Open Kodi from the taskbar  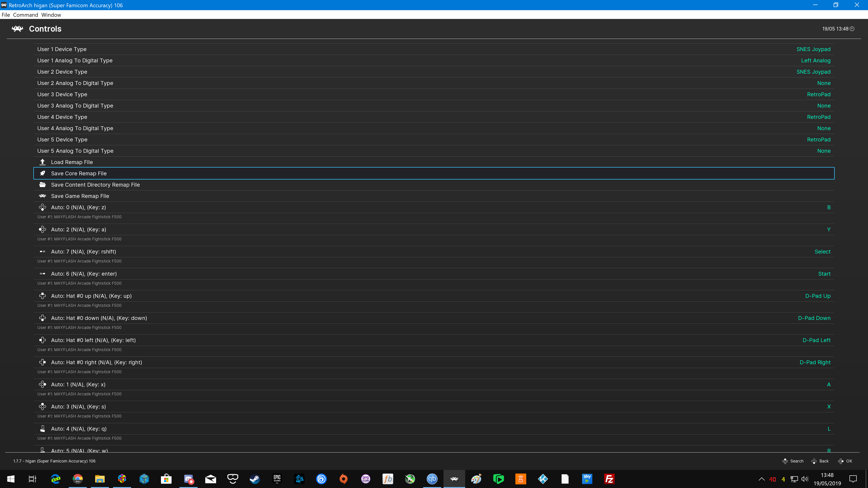(543, 479)
